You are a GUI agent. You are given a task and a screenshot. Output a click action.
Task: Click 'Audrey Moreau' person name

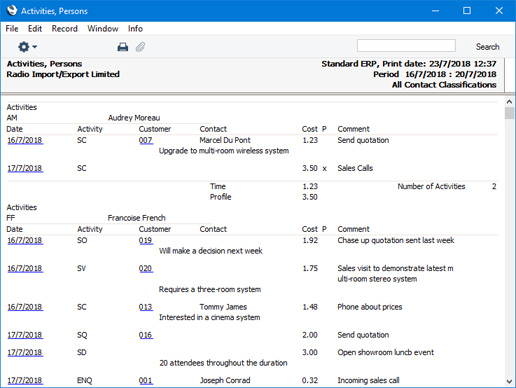coord(134,118)
